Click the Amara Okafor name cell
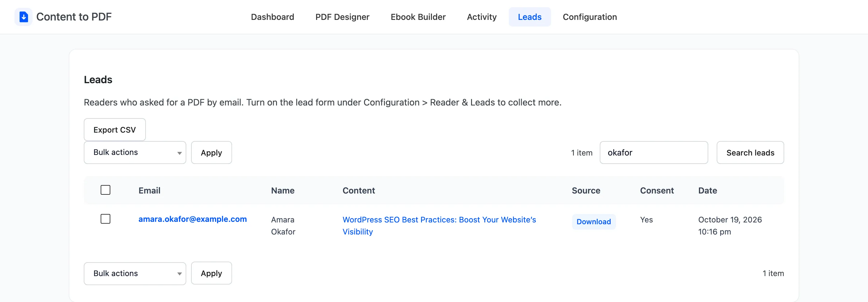The height and width of the screenshot is (302, 868). click(x=283, y=225)
